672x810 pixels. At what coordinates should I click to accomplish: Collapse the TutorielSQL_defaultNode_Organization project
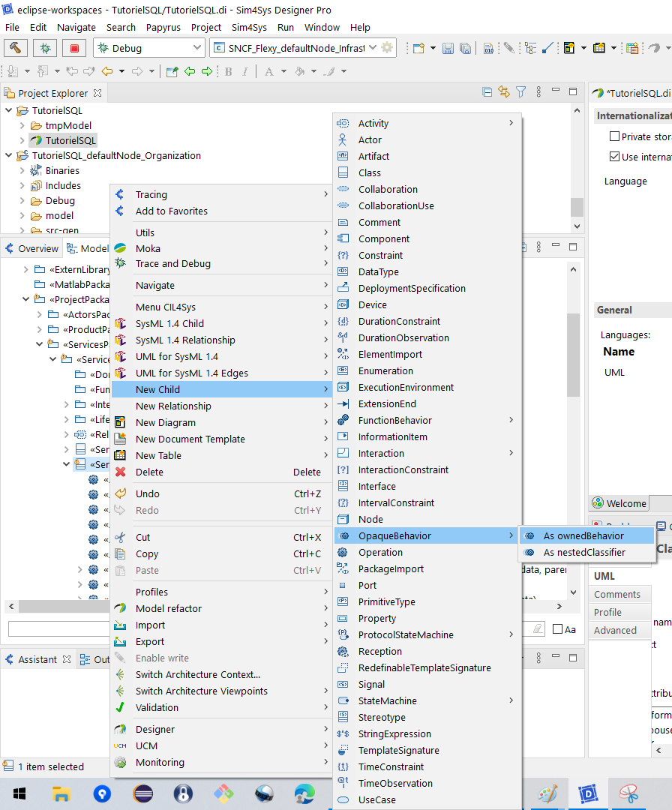pyautogui.click(x=9, y=155)
